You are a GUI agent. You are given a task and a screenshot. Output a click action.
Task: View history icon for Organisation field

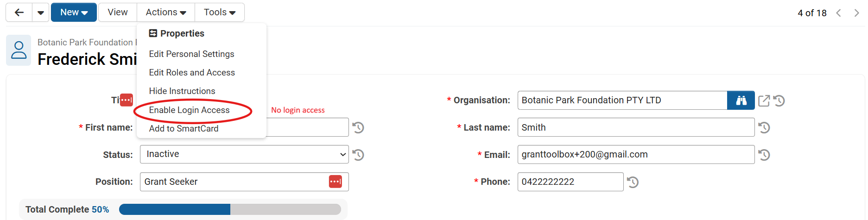click(779, 101)
